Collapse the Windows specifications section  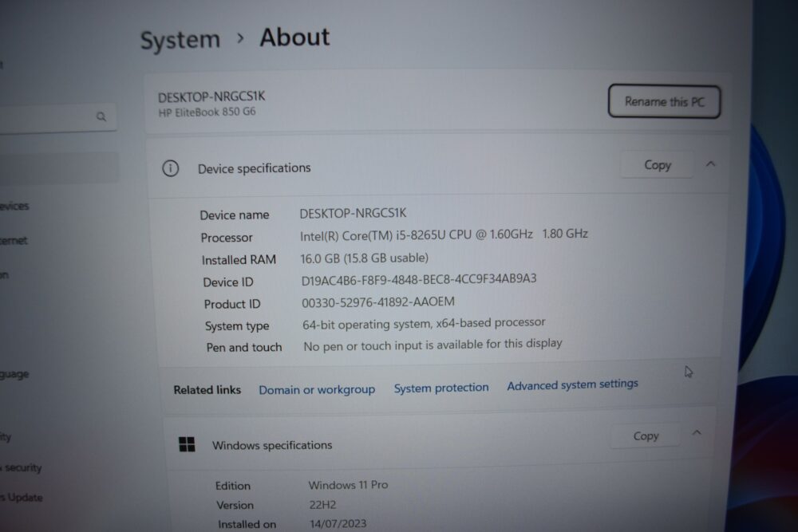point(697,433)
